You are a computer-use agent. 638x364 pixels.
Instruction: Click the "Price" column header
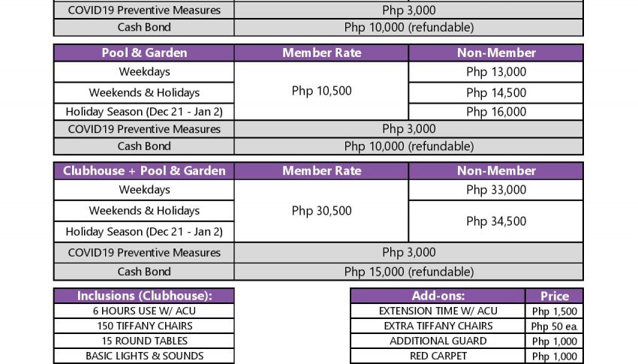(555, 296)
